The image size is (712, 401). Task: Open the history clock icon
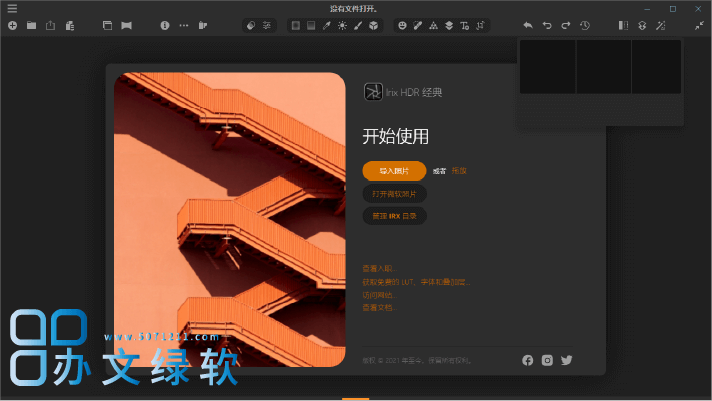pos(585,25)
